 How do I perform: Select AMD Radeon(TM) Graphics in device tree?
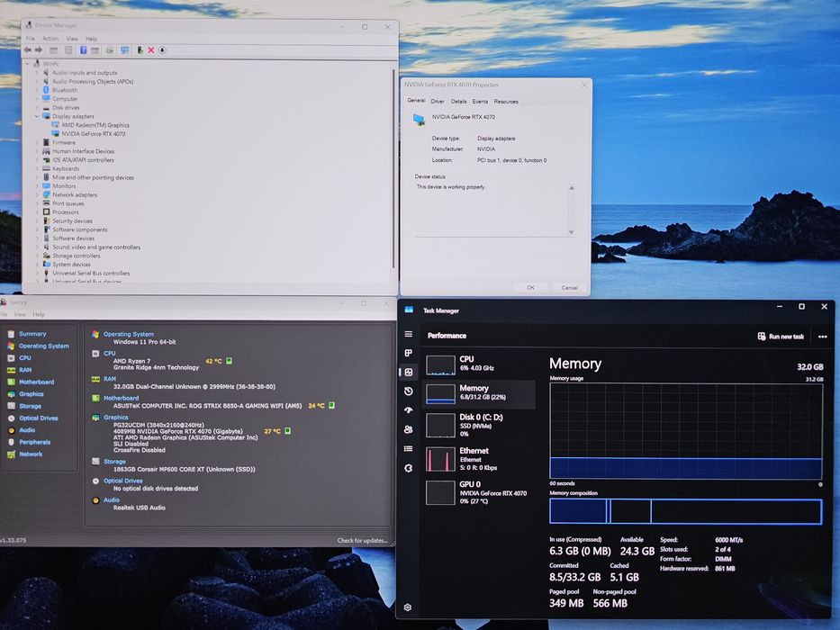pyautogui.click(x=95, y=125)
